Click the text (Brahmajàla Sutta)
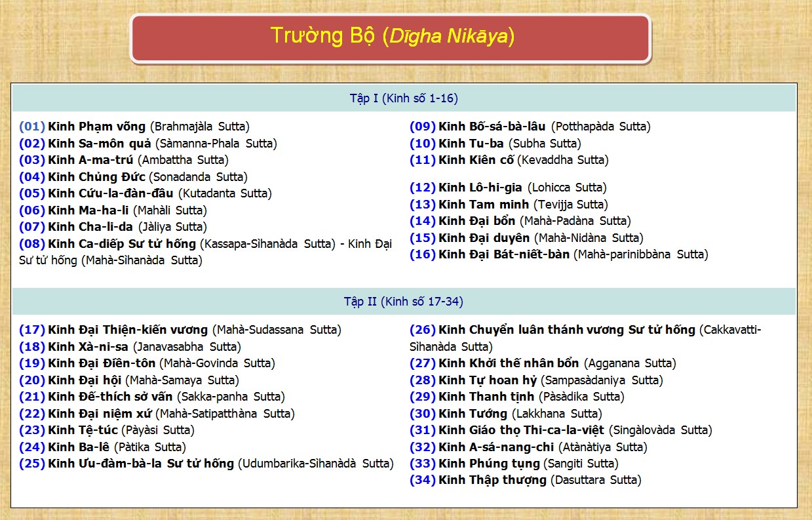This screenshot has width=812, height=520. 200,127
